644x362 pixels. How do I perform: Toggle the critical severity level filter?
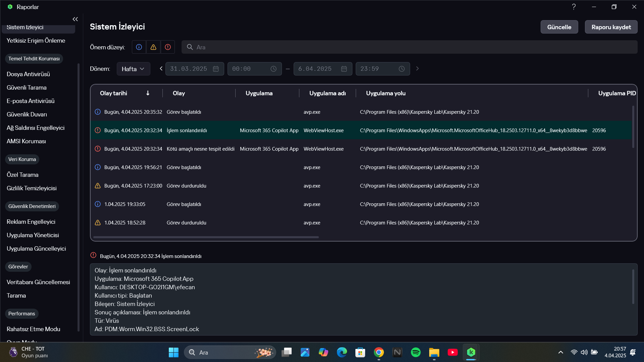[x=168, y=47]
